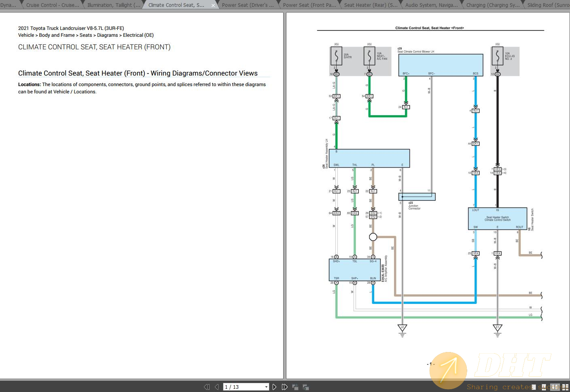Switch to the Power Seat (Front Pa...) tab
The width and height of the screenshot is (570, 392).
point(309,5)
